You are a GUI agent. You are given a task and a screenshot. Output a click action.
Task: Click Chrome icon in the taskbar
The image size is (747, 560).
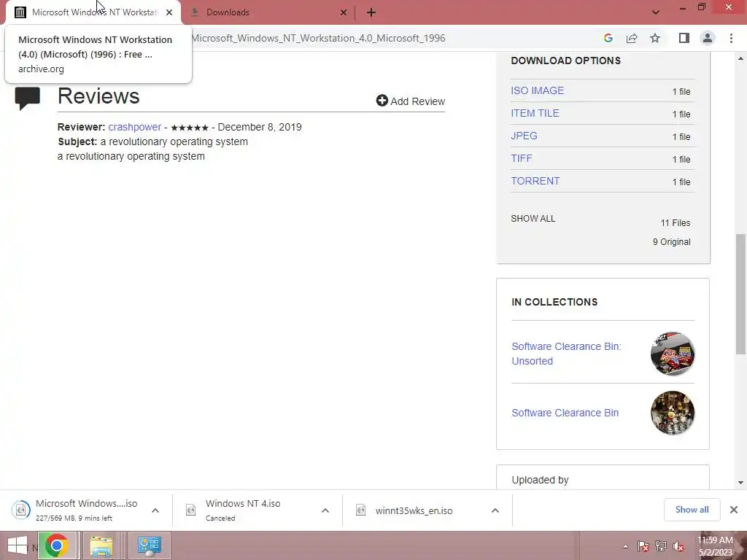[x=56, y=545]
